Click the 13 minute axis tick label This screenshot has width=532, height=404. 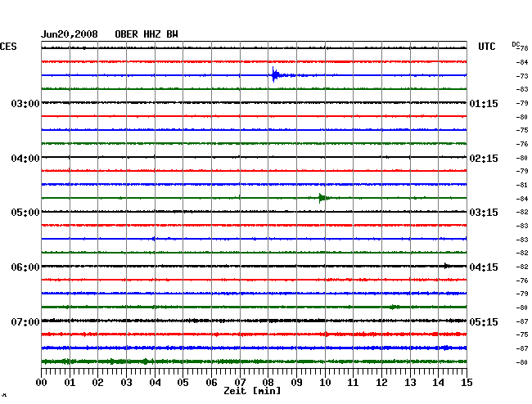pyautogui.click(x=410, y=382)
